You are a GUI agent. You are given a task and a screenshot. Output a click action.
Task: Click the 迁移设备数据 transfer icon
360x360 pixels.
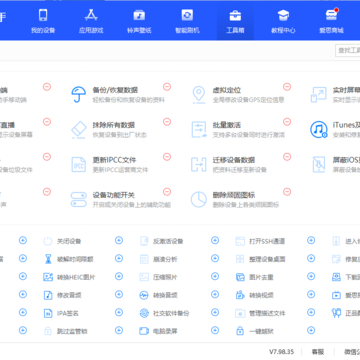pyautogui.click(x=199, y=165)
